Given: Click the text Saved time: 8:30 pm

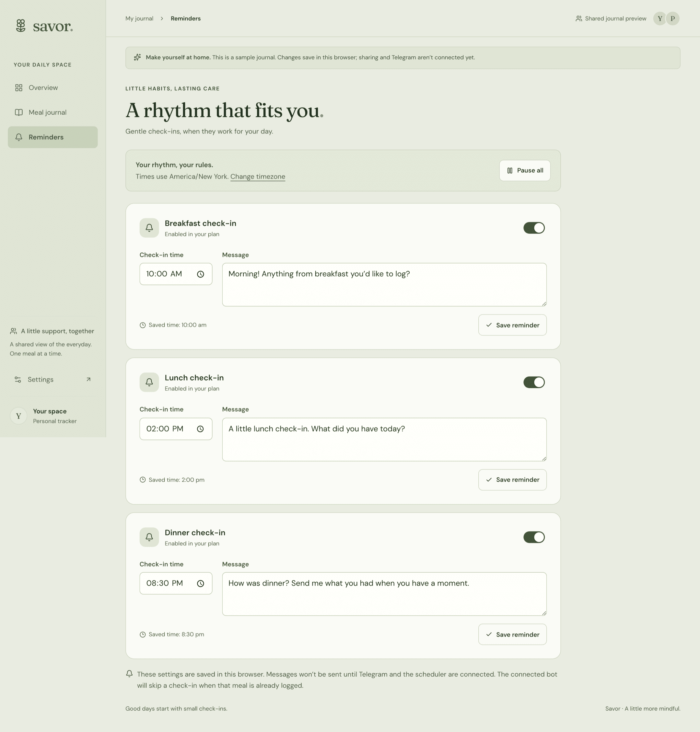Looking at the screenshot, I should click(176, 634).
